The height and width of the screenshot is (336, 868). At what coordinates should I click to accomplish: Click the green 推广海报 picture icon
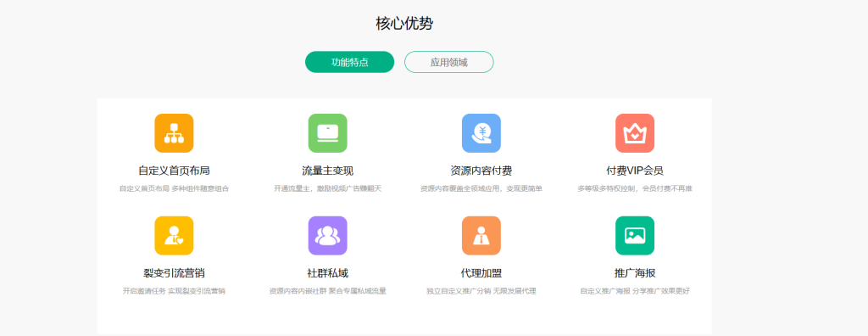[635, 236]
